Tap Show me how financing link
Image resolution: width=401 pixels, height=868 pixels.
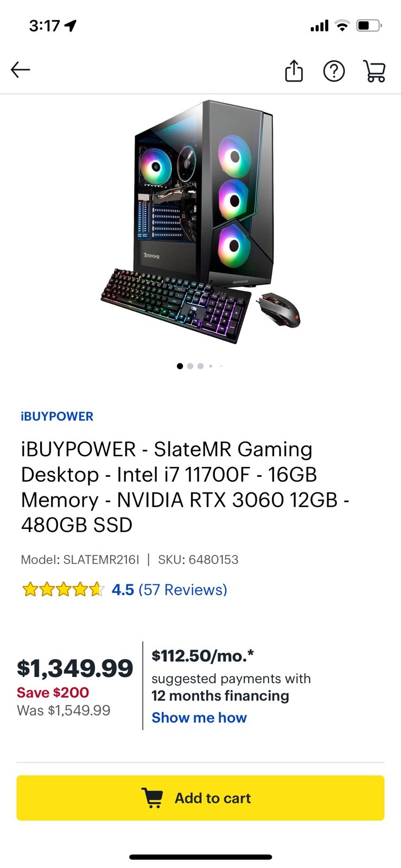(x=199, y=718)
